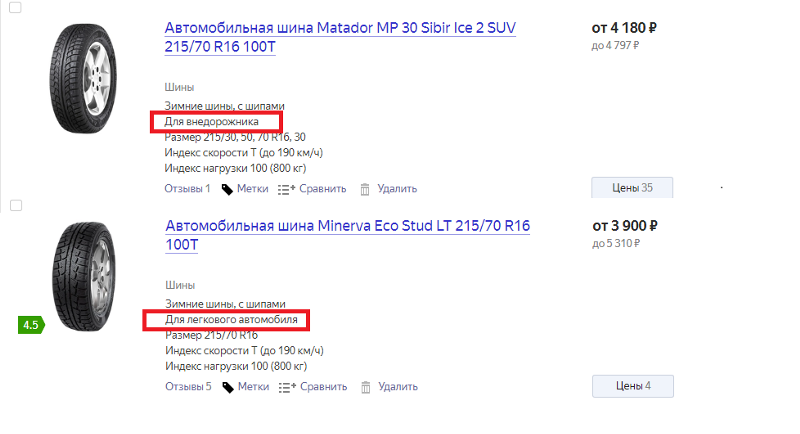The height and width of the screenshot is (434, 800).
Task: Click the text Для легкового автомобиля
Action: [231, 319]
